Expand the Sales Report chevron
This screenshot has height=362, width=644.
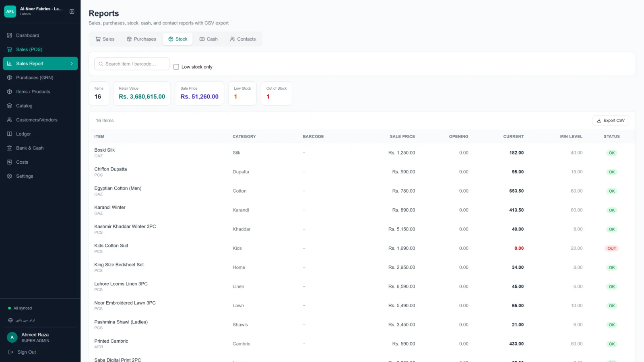pos(72,64)
